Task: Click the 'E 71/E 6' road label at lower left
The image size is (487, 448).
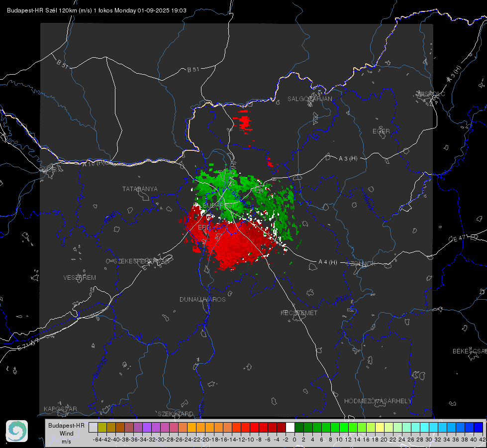Action: [x=28, y=344]
